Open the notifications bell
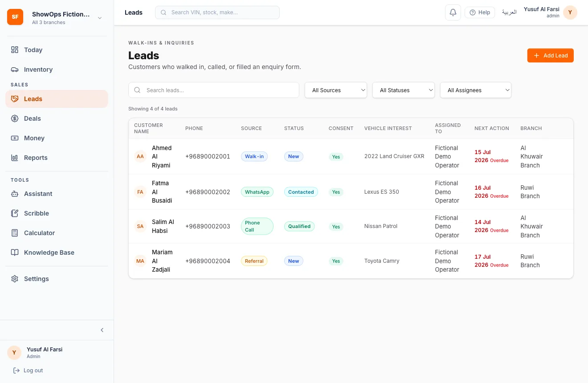Image resolution: width=588 pixels, height=383 pixels. [x=453, y=12]
